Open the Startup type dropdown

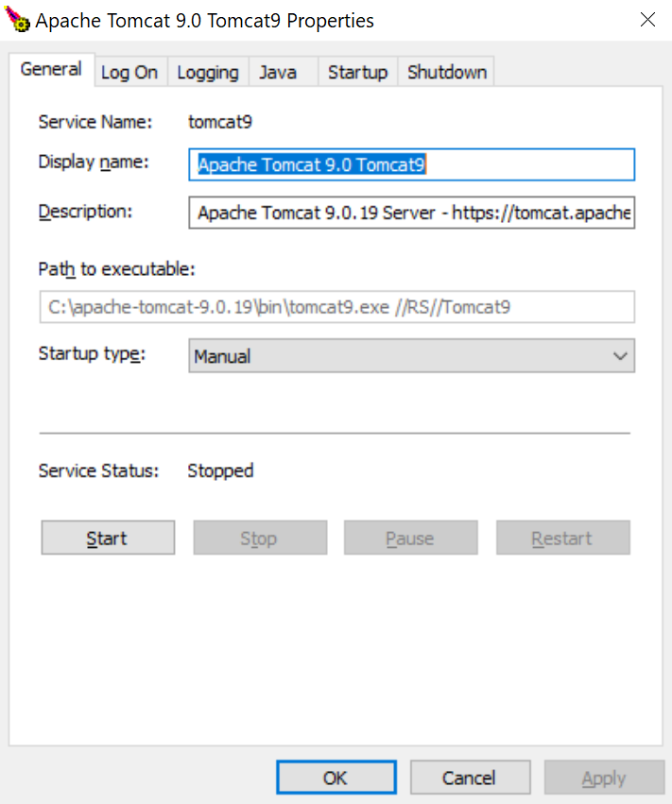[x=411, y=355]
